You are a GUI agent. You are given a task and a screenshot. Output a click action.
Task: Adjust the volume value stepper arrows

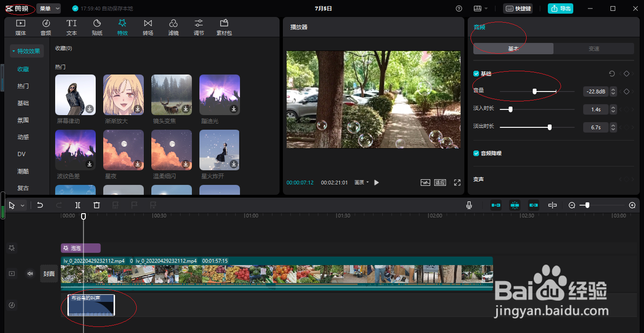[613, 92]
